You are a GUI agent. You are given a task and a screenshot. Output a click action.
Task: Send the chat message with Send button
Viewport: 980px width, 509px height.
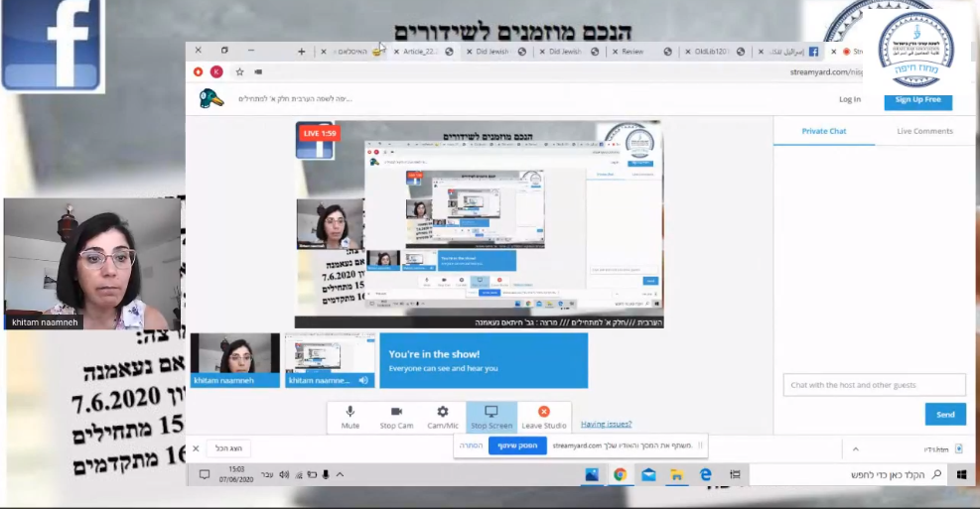click(x=945, y=414)
